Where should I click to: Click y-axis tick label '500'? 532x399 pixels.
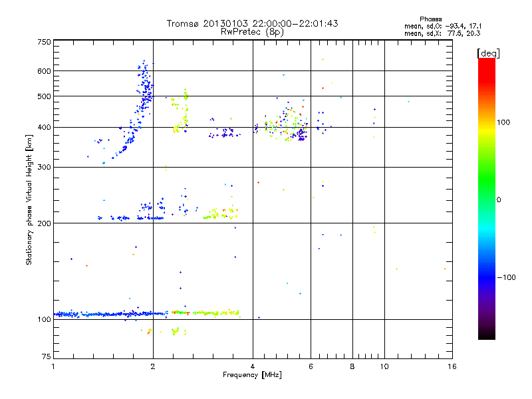pyautogui.click(x=44, y=96)
